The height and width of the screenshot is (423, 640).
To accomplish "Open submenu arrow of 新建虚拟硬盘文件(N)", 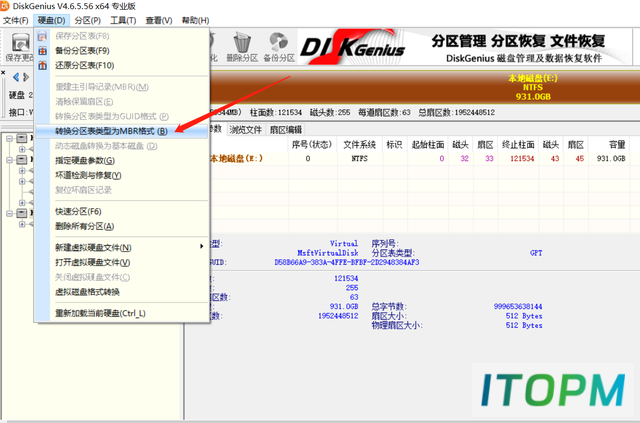I will click(201, 246).
